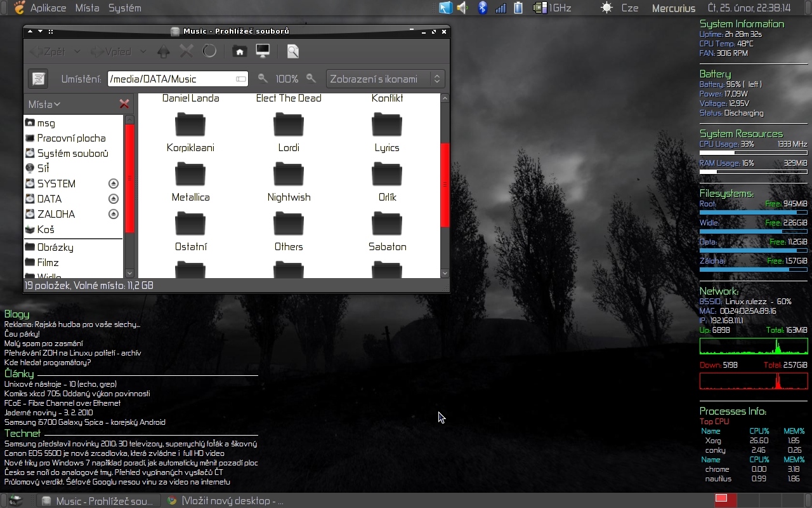Open the volume speaker icon in panel
Image resolution: width=812 pixels, height=508 pixels.
[462, 8]
